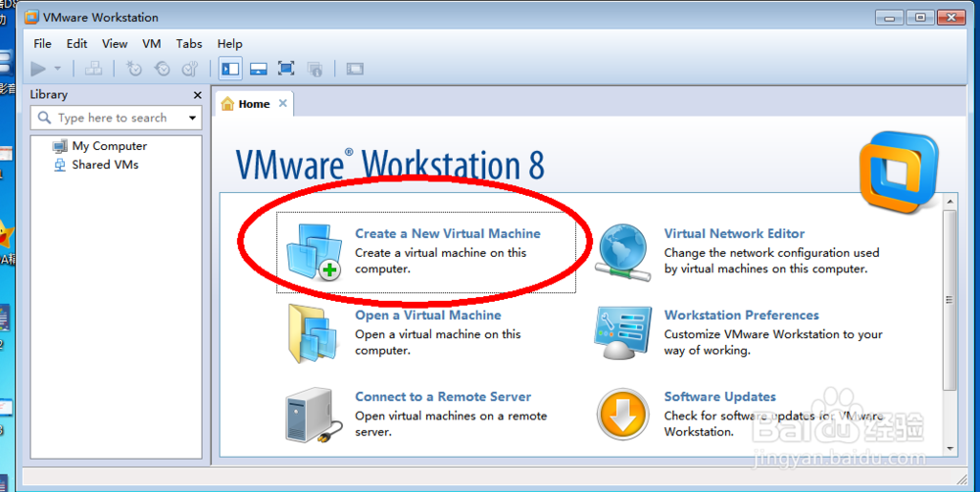Click the open virtual machine folder icon
Viewport: 980px width, 492px height.
click(x=315, y=333)
